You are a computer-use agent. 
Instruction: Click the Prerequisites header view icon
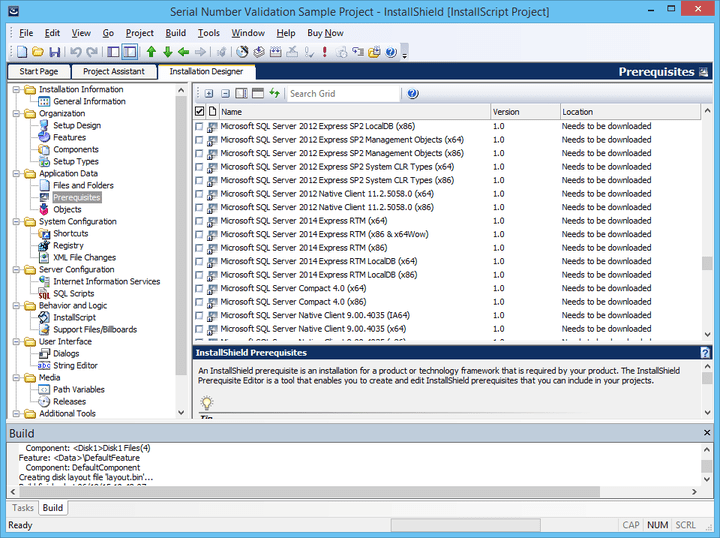tap(703, 72)
